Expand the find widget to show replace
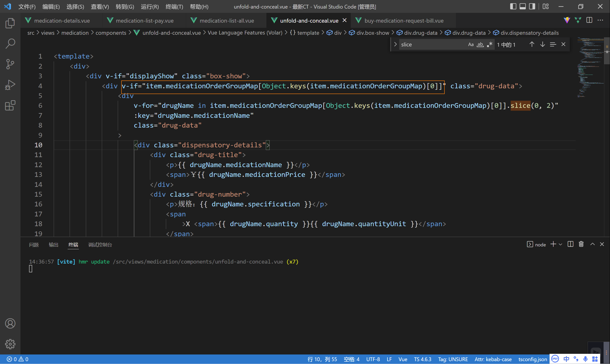This screenshot has width=610, height=364. click(395, 44)
